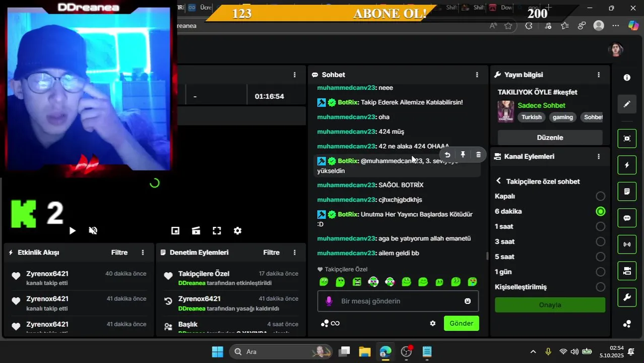Click the taskbar search box Ara
The image size is (644, 363).
281,351
